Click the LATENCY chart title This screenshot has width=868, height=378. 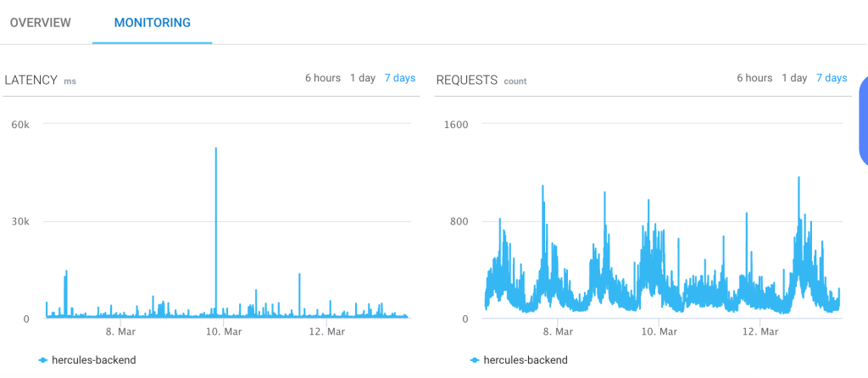pyautogui.click(x=31, y=81)
